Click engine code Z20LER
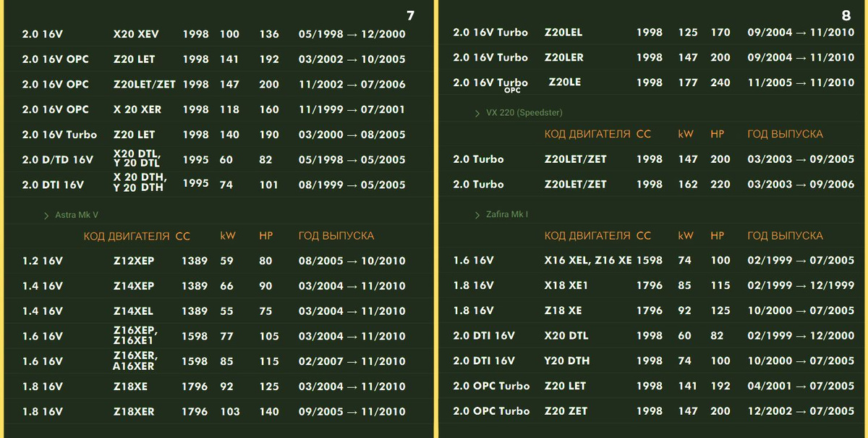The height and width of the screenshot is (438, 868). (564, 57)
